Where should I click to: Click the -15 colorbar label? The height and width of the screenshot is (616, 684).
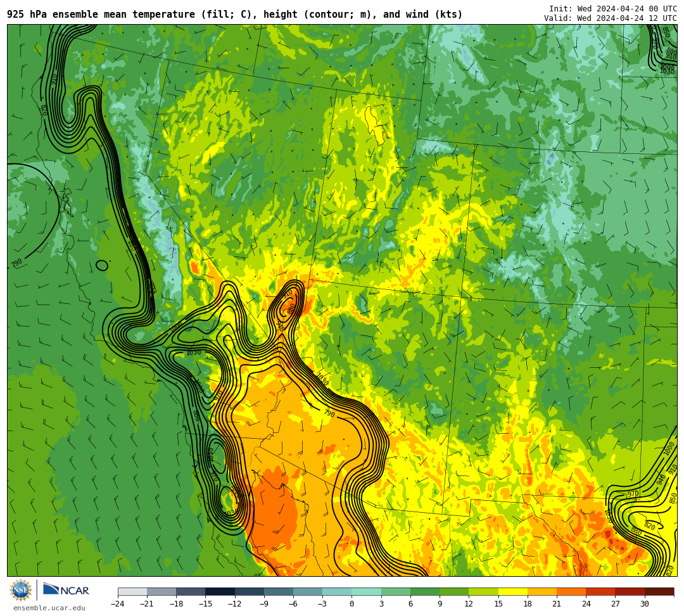pos(205,604)
